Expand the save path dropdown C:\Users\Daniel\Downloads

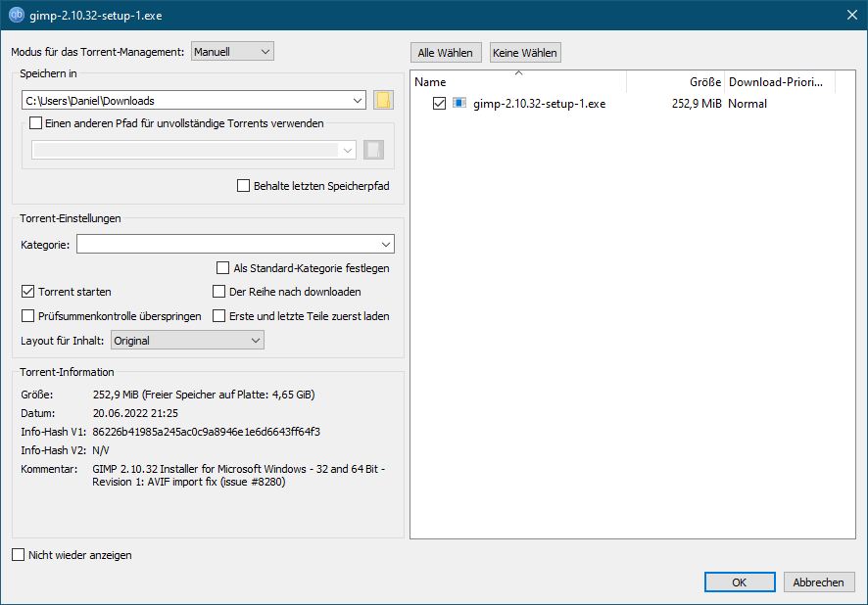357,100
